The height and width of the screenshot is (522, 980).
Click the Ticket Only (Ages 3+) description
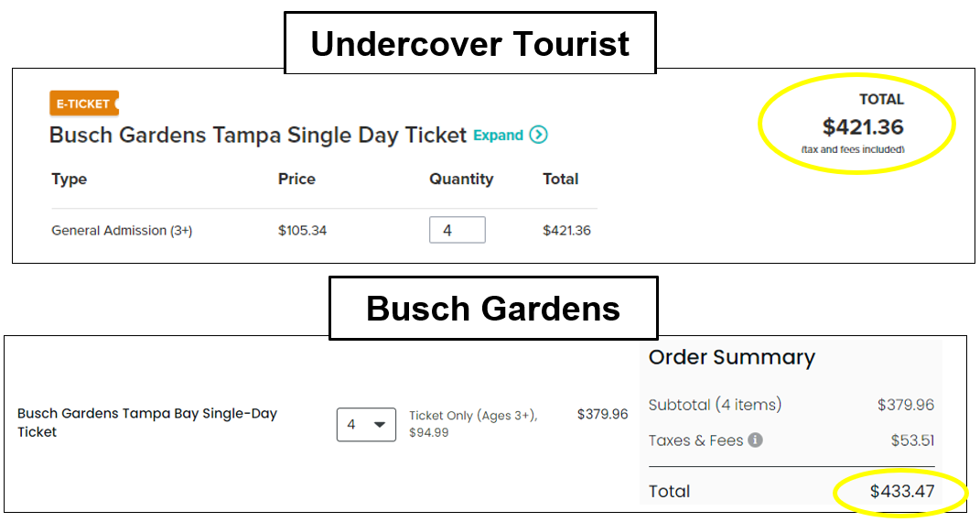click(x=473, y=416)
